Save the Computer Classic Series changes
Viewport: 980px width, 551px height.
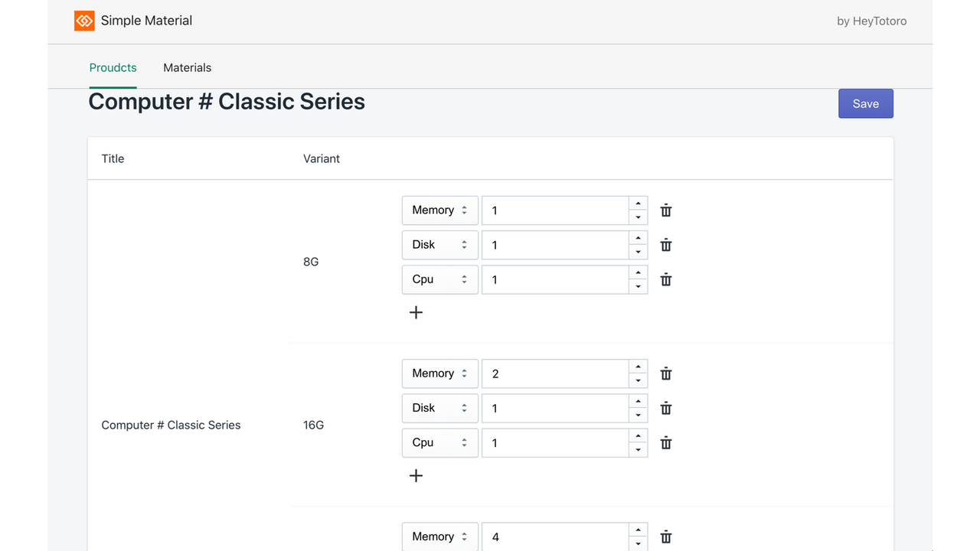click(866, 103)
